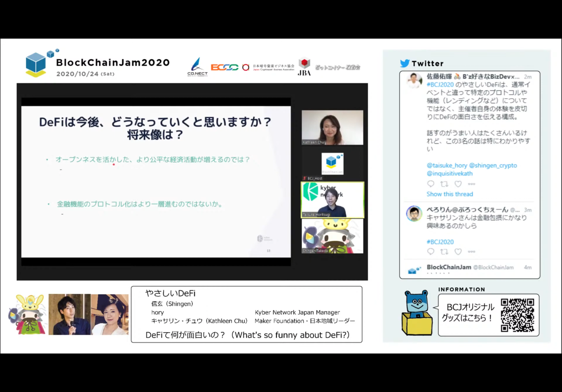562x392 pixels.
Task: Click the hory speaker photo
Action: (69, 314)
